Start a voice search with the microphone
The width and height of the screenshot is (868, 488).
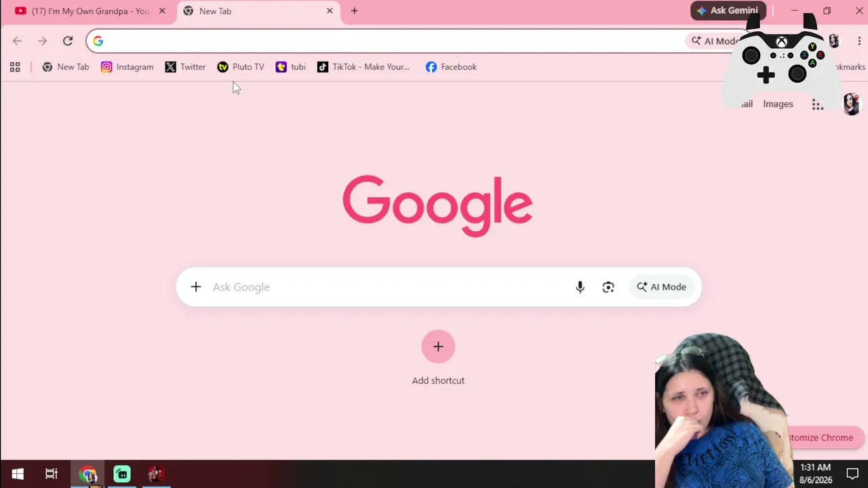click(580, 287)
